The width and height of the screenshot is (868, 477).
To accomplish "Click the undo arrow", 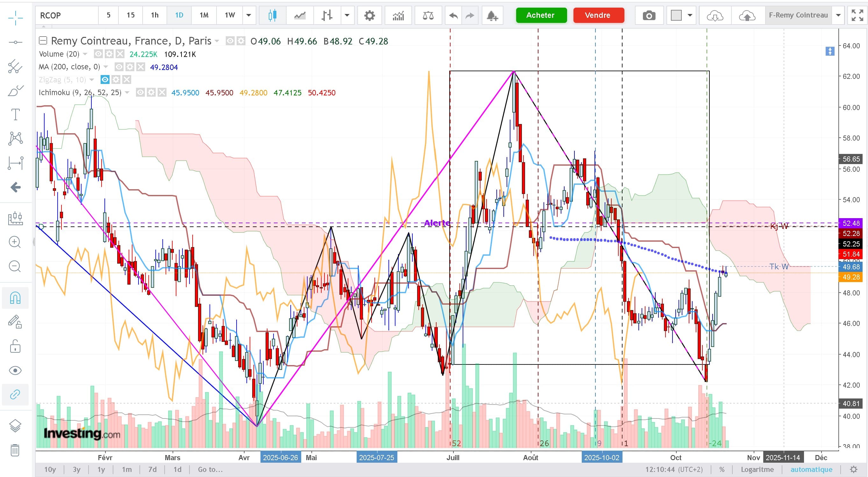I will (453, 16).
